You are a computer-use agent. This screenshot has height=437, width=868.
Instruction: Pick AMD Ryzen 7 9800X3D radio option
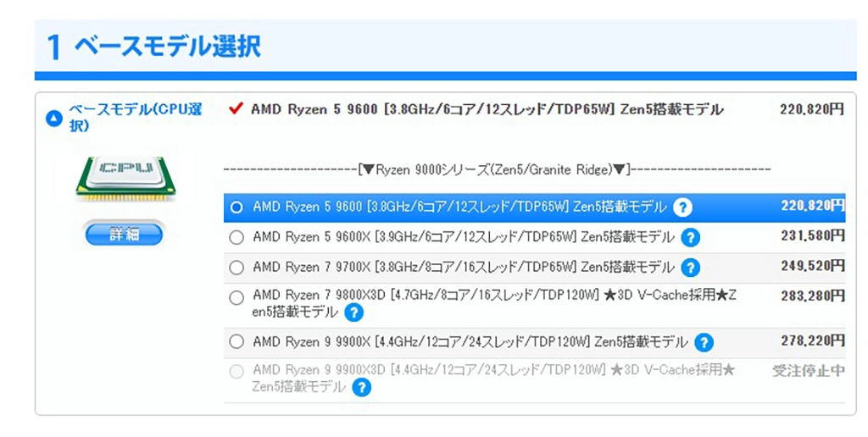236,297
